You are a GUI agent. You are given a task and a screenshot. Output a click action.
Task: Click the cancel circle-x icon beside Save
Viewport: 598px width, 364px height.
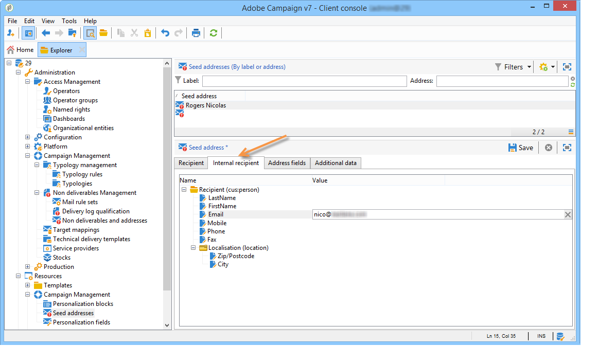coord(549,148)
